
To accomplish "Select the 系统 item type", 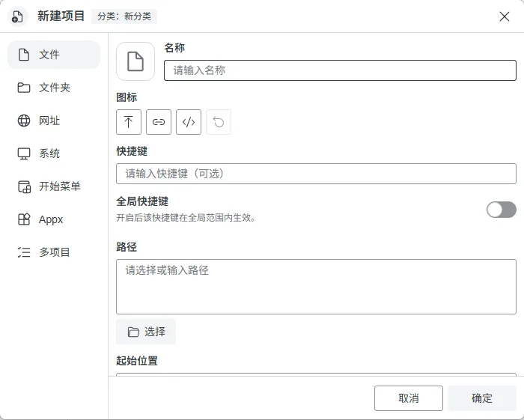I will pos(54,153).
